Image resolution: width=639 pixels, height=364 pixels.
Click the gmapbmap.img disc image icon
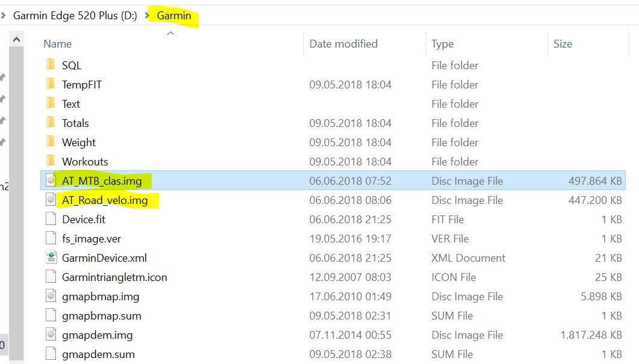click(51, 295)
